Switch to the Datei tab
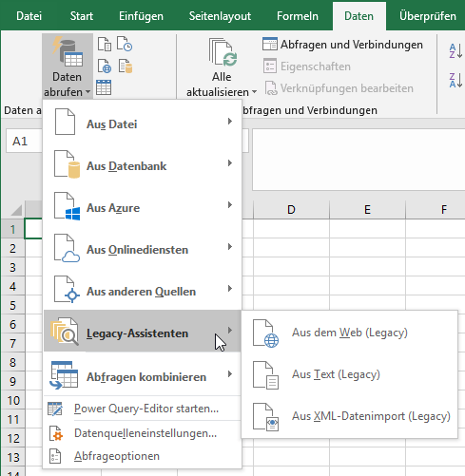 (29, 16)
